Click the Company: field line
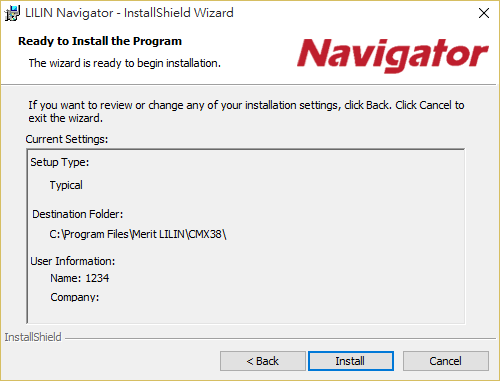The width and height of the screenshot is (500, 381). [x=75, y=297]
